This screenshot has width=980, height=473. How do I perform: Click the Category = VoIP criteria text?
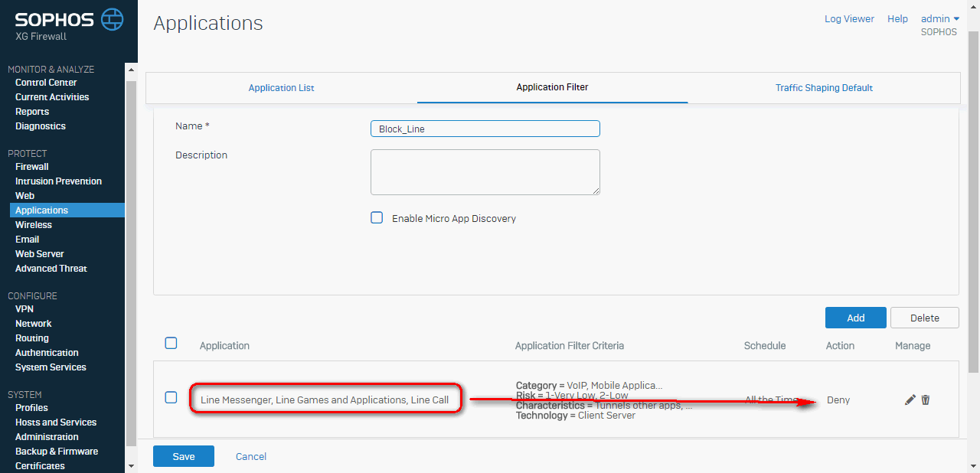[x=590, y=385]
